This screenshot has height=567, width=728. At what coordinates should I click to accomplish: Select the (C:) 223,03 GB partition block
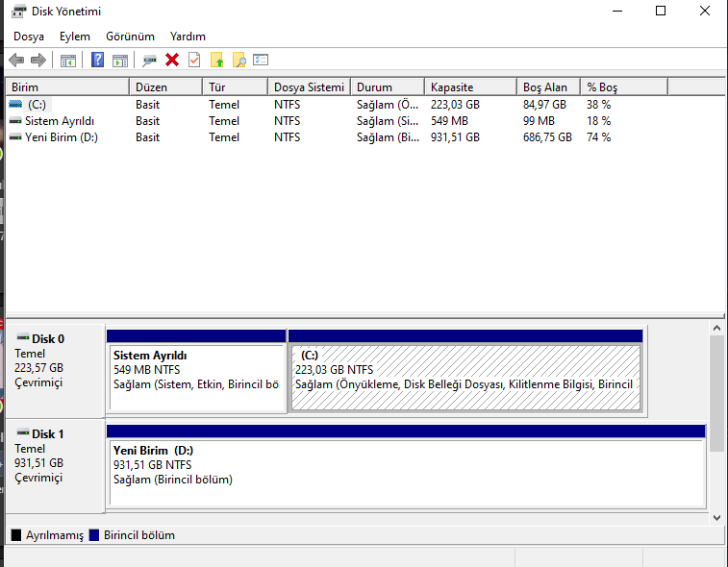(465, 370)
